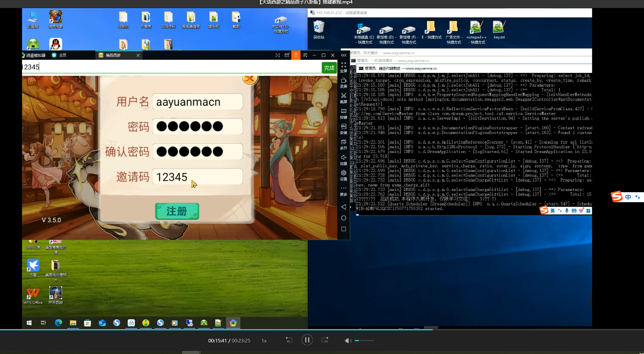Open Sogou IME soft keyboard icon

tap(574, 211)
